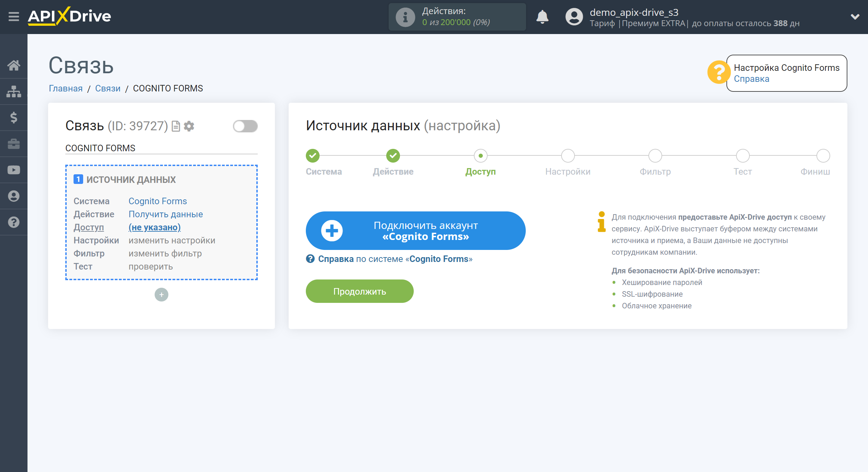Viewport: 868px width, 472px height.
Task: Select the Действие step
Action: (393, 156)
